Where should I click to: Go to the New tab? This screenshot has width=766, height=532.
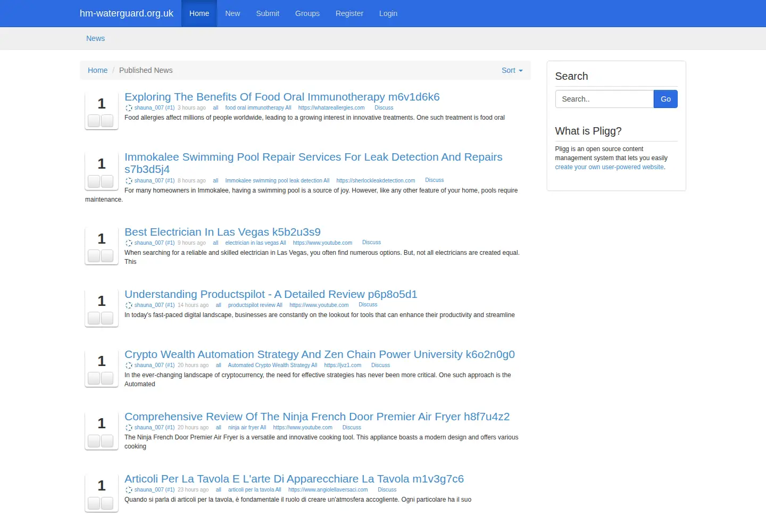[x=232, y=13]
